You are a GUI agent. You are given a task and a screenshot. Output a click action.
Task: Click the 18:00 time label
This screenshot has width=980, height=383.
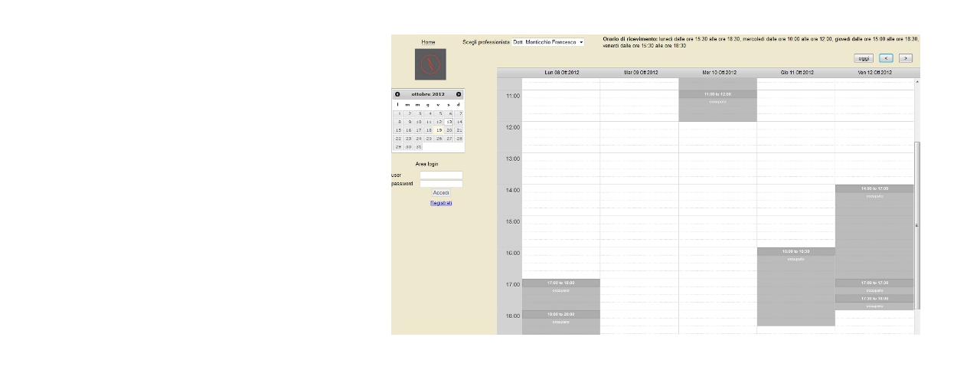point(512,316)
